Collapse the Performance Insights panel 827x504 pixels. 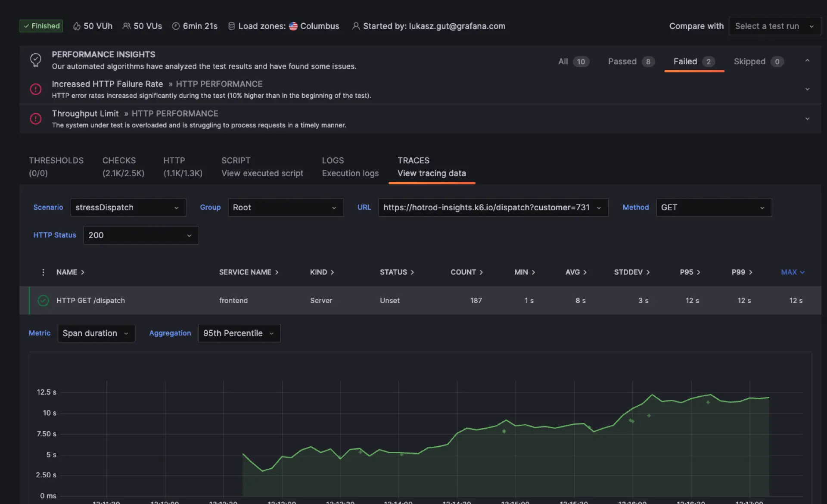pyautogui.click(x=807, y=61)
